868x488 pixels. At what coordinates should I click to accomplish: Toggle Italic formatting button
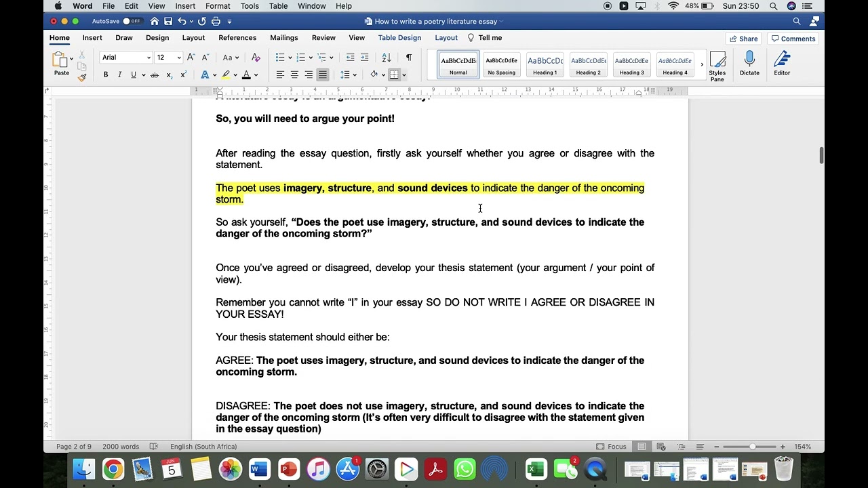(x=119, y=75)
